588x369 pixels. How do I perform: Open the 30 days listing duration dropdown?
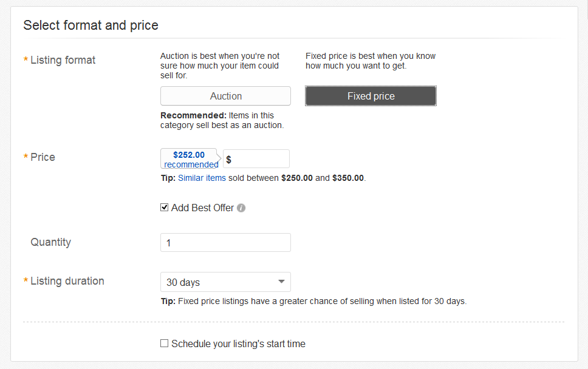(225, 282)
